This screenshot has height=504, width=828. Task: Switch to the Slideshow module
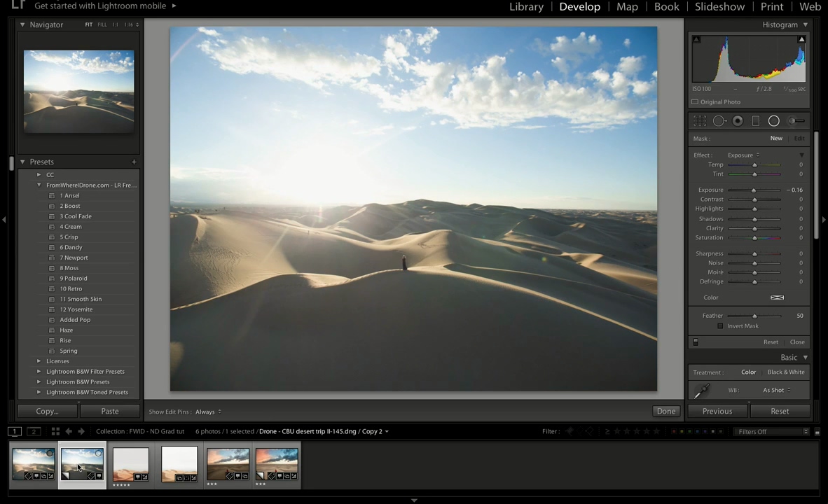click(x=719, y=7)
